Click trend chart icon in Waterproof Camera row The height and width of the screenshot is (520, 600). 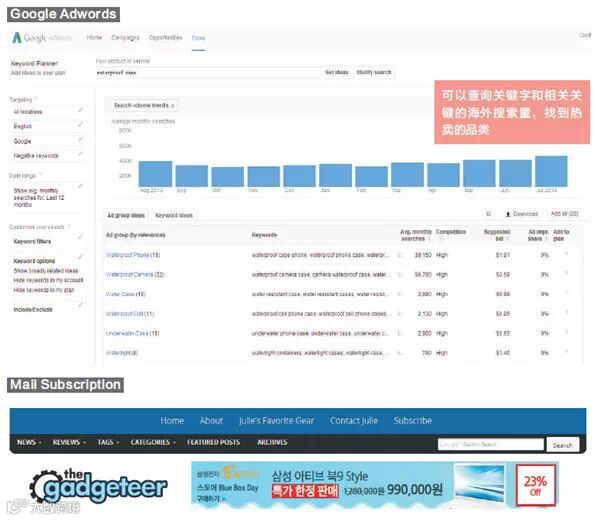point(400,274)
